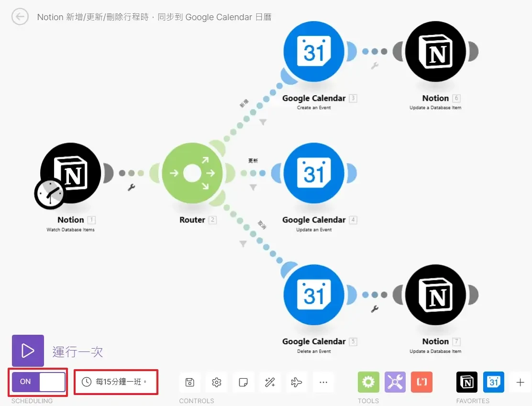Toggle scheduling ON switch off
532x406 pixels.
(38, 382)
